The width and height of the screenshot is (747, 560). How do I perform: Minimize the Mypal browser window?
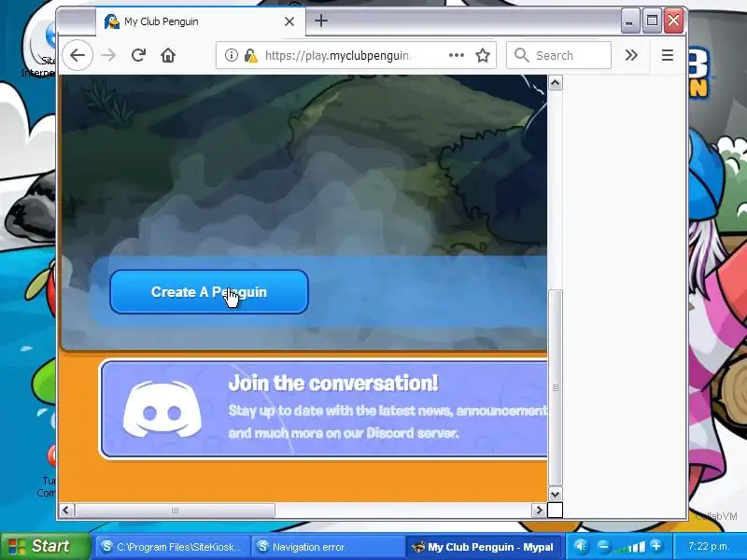pyautogui.click(x=629, y=21)
